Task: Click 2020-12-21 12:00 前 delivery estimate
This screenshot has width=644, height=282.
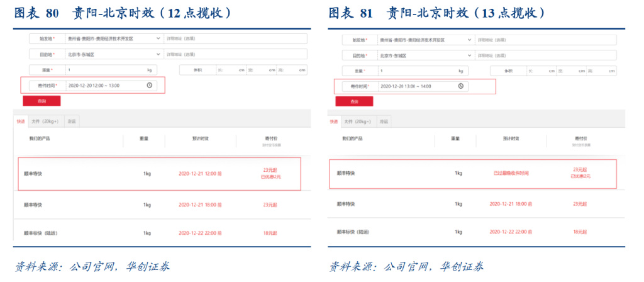Action: coord(200,174)
